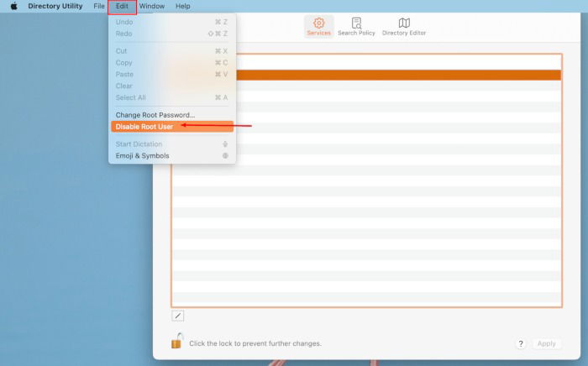Viewport: 588px width, 366px height.
Task: Click Start Dictation in the Edit menu
Action: [139, 144]
